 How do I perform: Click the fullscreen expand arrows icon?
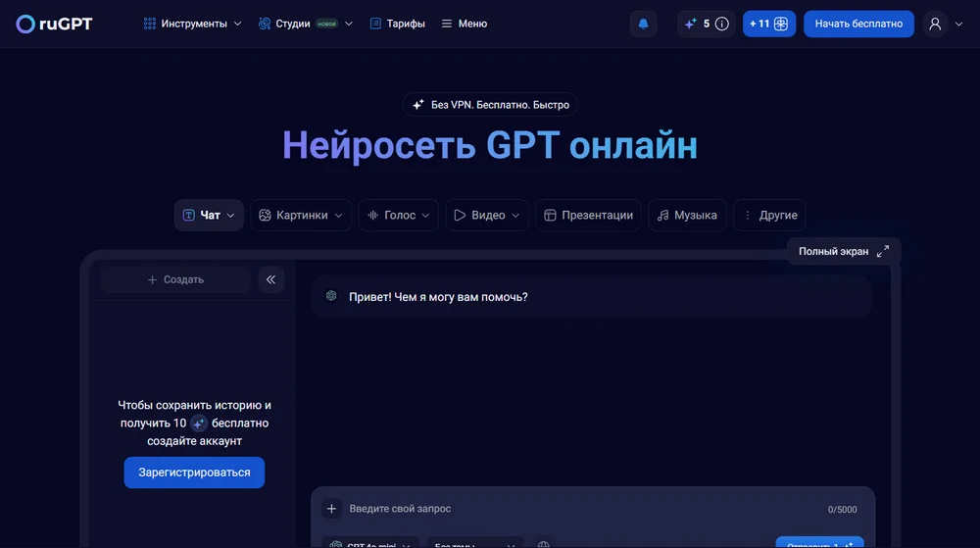883,251
